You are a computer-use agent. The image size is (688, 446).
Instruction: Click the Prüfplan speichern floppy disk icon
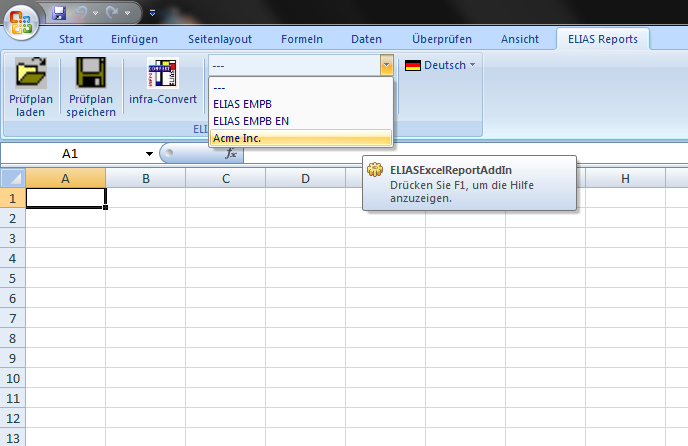91,76
